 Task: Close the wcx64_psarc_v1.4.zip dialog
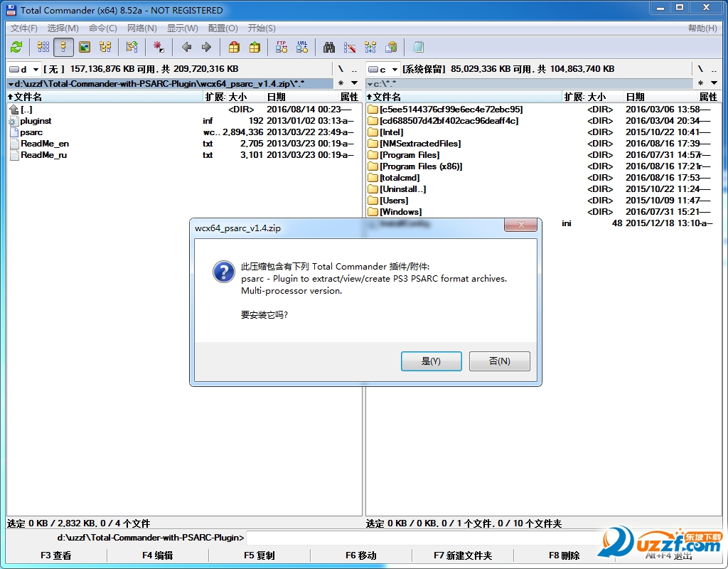click(x=521, y=225)
